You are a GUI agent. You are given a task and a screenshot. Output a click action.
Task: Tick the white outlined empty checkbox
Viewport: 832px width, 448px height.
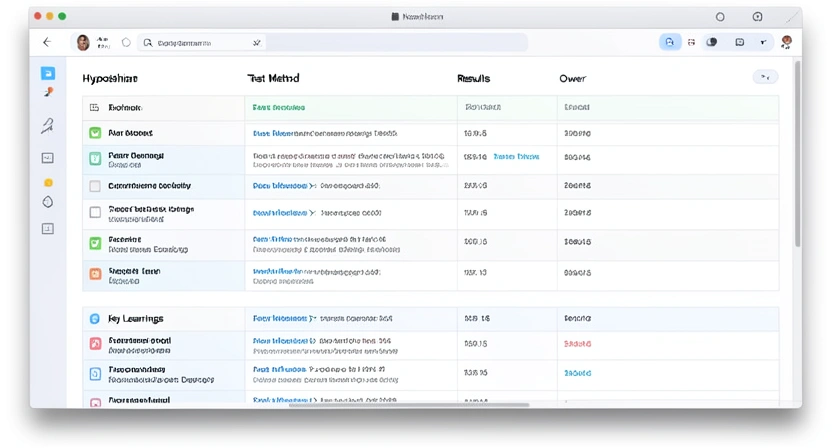pyautogui.click(x=95, y=213)
